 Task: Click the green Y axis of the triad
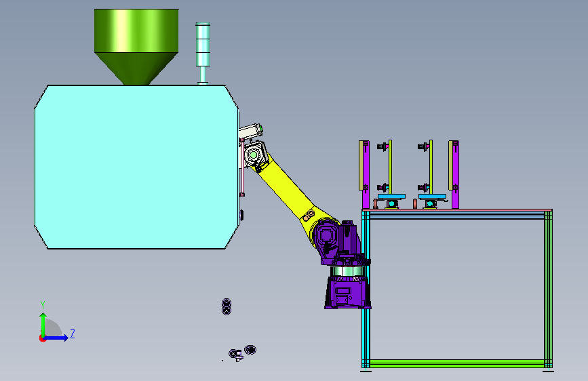[43, 324]
